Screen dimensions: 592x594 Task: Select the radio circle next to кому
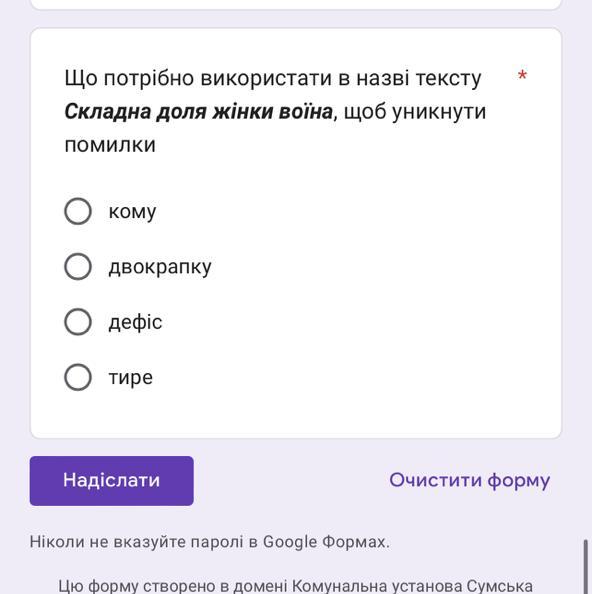click(78, 211)
